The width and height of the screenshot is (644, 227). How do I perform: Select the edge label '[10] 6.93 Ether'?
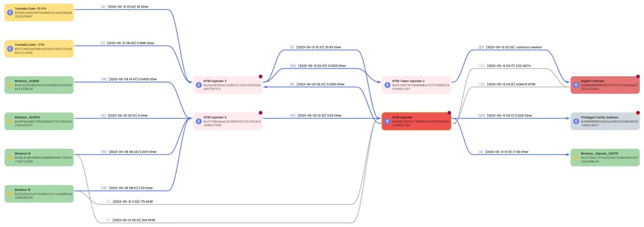click(x=315, y=115)
